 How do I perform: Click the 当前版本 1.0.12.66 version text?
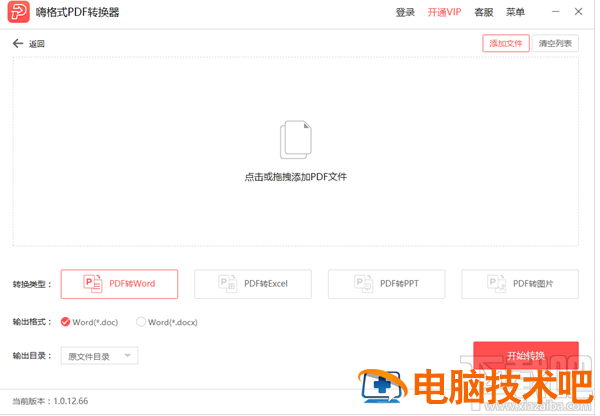pyautogui.click(x=50, y=401)
